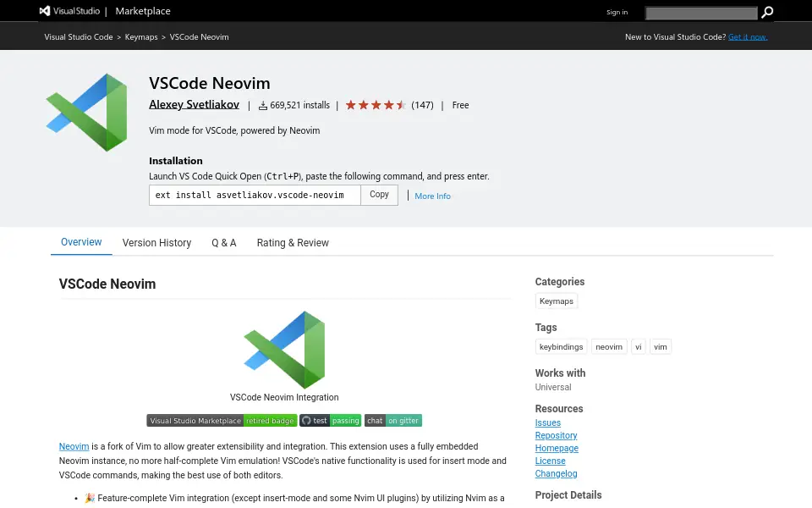The width and height of the screenshot is (812, 508).
Task: Click the party popper emoji bullet
Action: (x=90, y=498)
